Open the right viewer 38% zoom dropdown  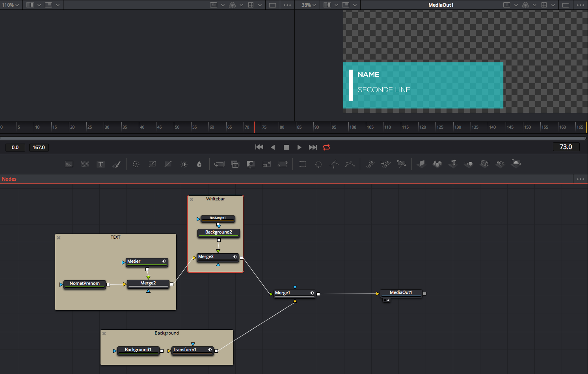point(309,5)
